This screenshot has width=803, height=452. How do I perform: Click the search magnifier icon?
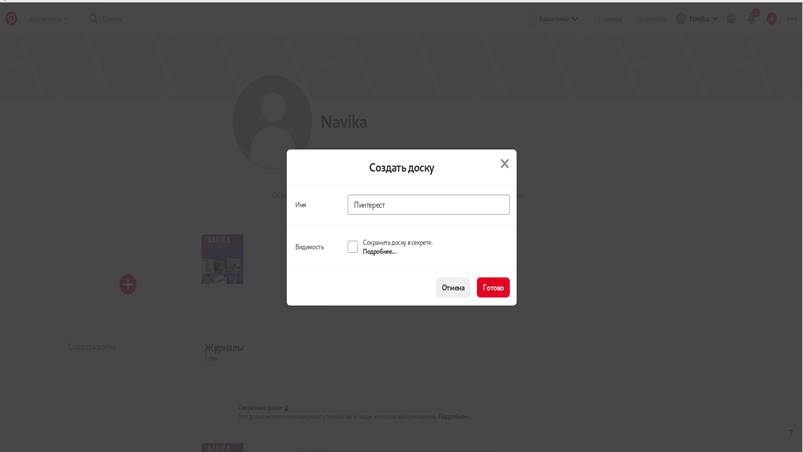pos(93,19)
